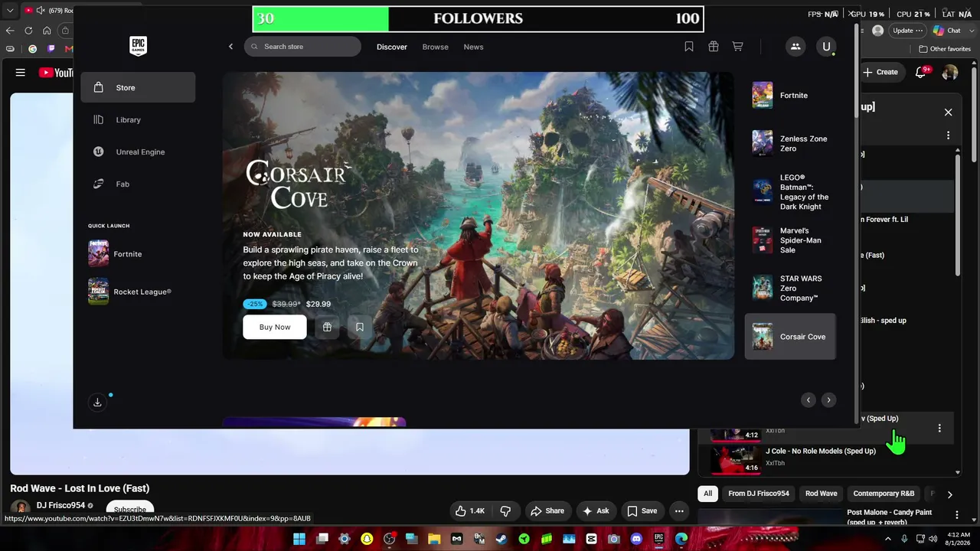Select the 'Contemporary R&B' filter chip
This screenshot has width=980, height=551.
pos(884,494)
